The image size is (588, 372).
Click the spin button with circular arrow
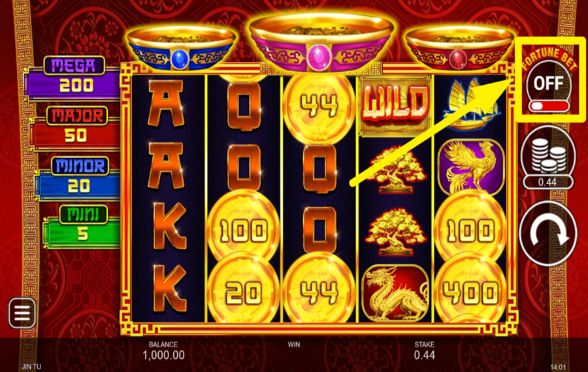pos(548,234)
